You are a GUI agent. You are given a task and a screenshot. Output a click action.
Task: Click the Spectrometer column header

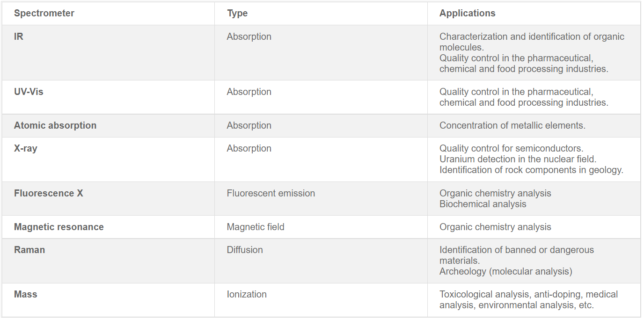tap(44, 13)
